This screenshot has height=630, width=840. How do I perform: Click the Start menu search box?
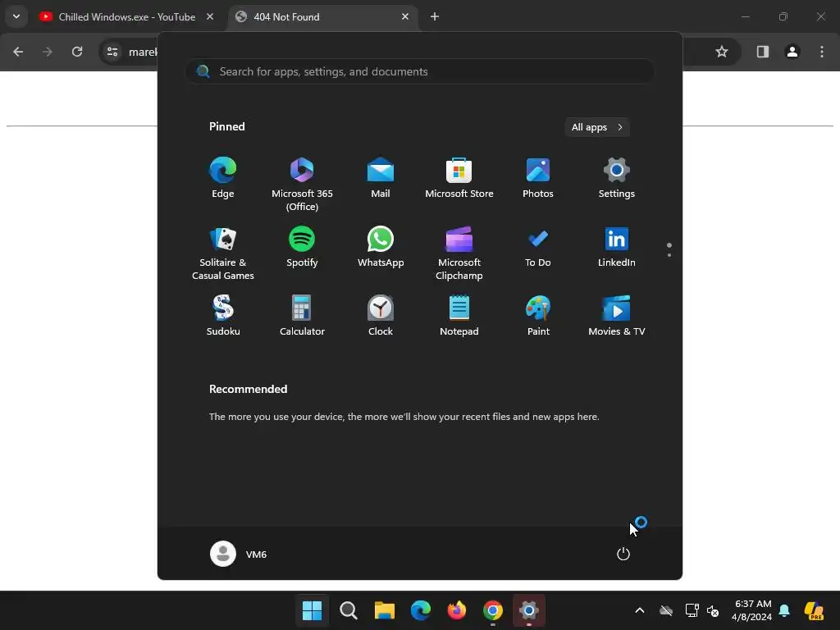click(x=420, y=72)
